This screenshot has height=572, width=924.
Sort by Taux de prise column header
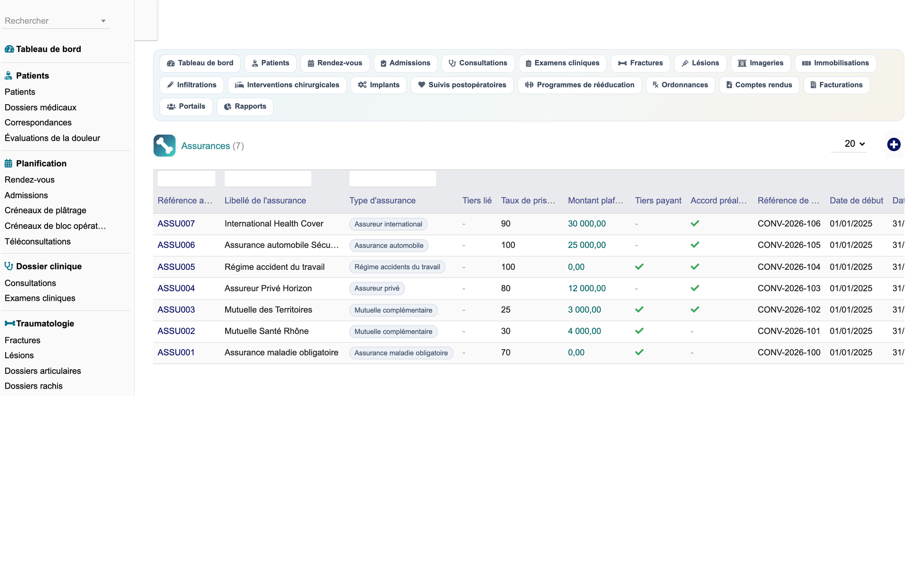point(528,200)
